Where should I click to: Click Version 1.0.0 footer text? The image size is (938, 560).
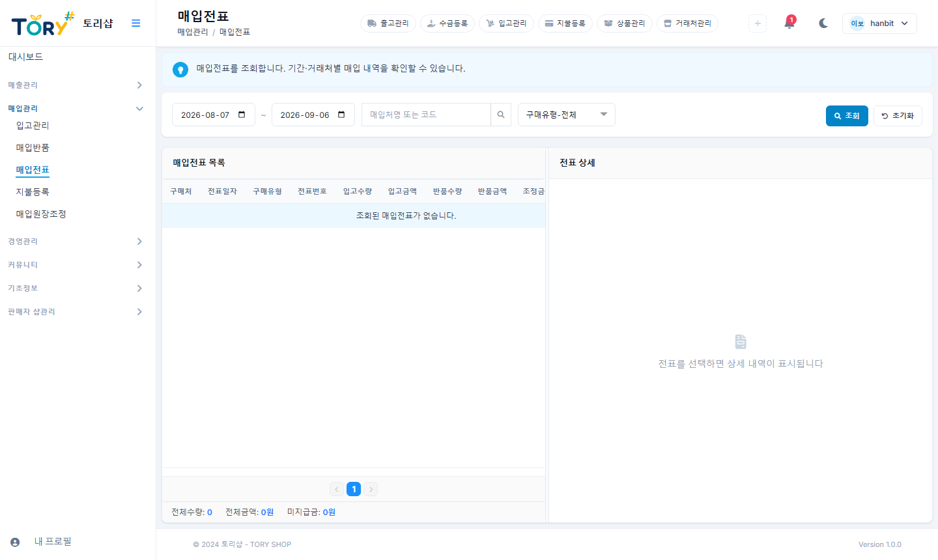click(880, 544)
